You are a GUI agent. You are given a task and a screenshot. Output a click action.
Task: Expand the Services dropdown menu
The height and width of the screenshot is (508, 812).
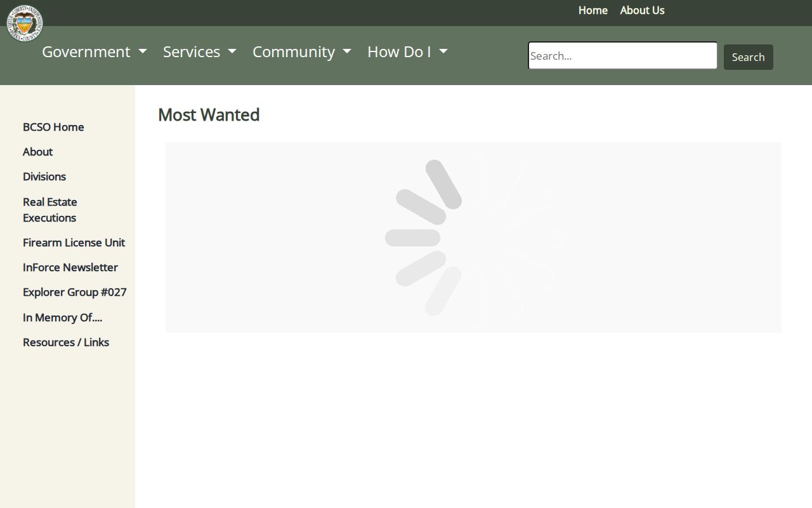tap(200, 51)
